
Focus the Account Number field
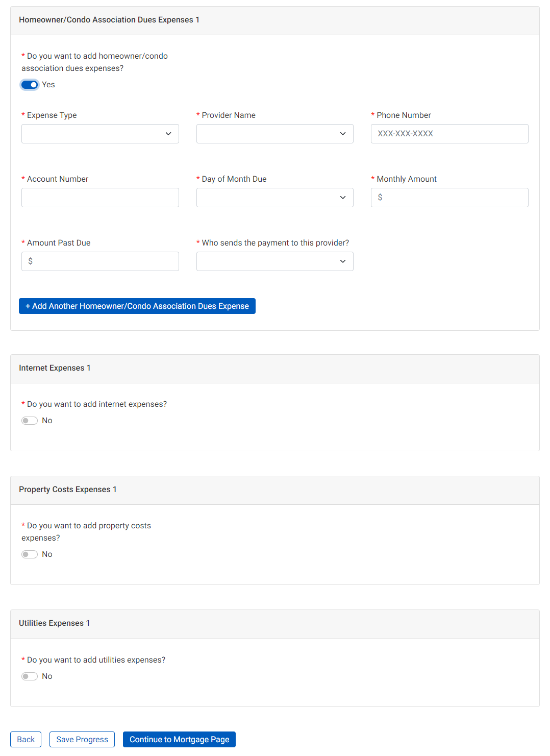pos(100,198)
